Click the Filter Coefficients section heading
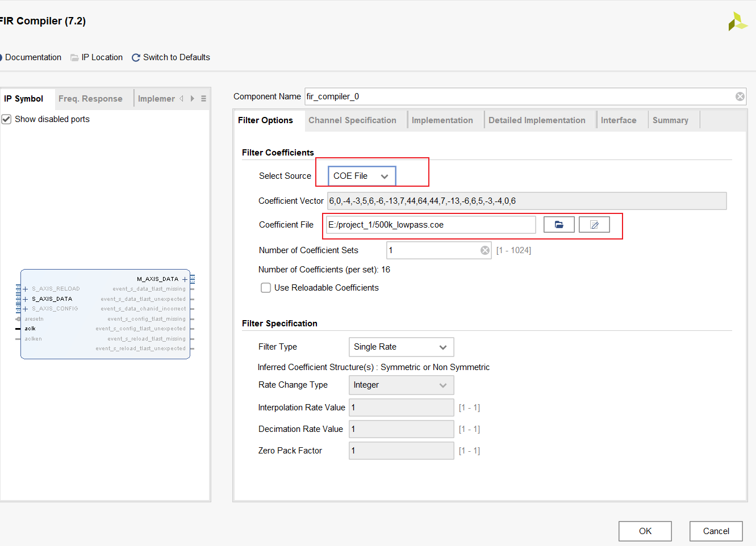The image size is (756, 546). (x=278, y=153)
